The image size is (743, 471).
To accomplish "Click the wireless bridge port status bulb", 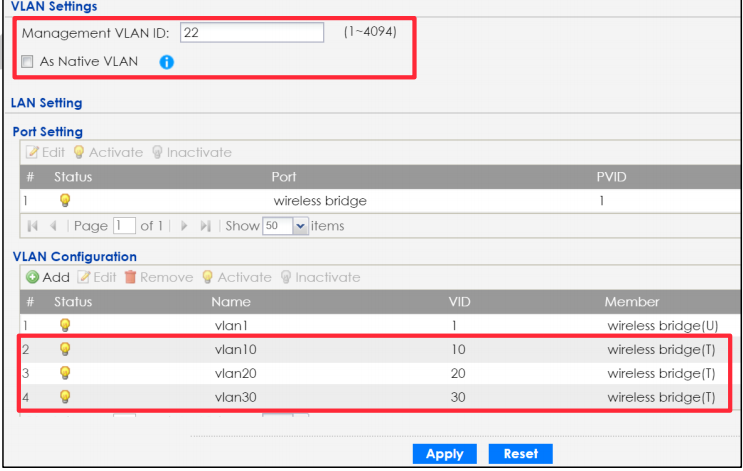I will coord(65,201).
